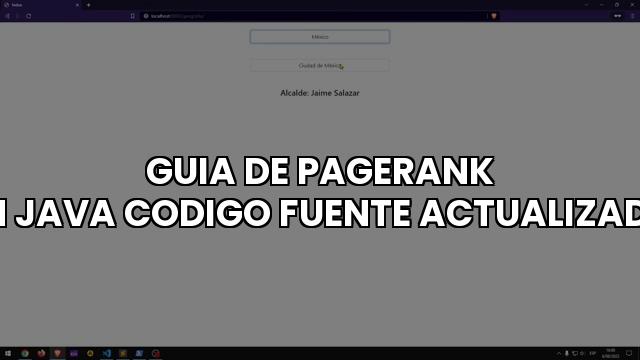This screenshot has width=640, height=360.
Task: Click the glasses icon in browser toolbar
Action: pyautogui.click(x=618, y=16)
